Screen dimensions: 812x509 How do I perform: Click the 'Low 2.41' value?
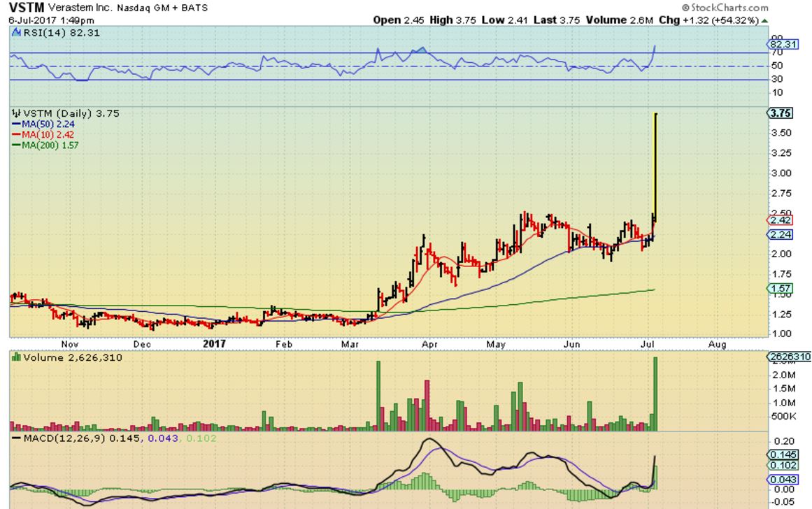(x=504, y=20)
